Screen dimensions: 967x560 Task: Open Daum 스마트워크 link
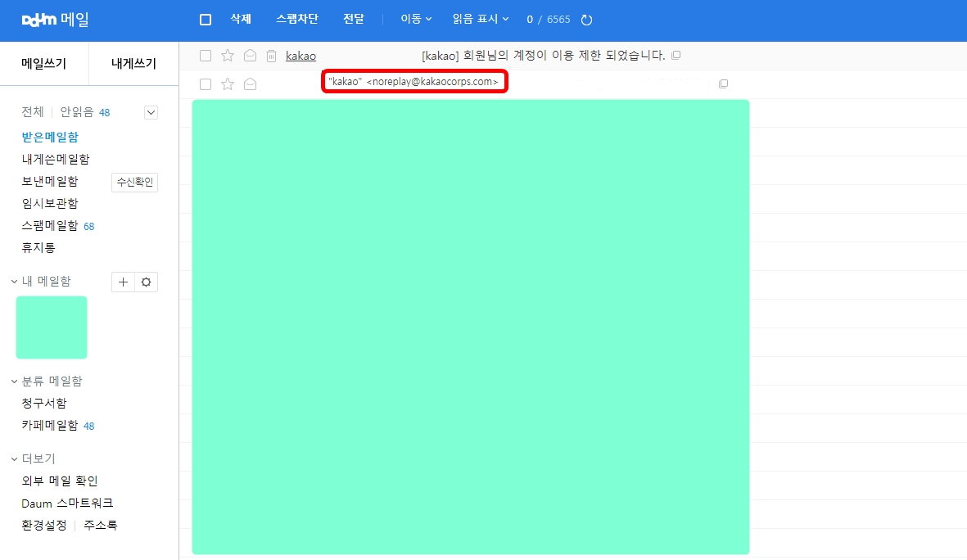(67, 504)
